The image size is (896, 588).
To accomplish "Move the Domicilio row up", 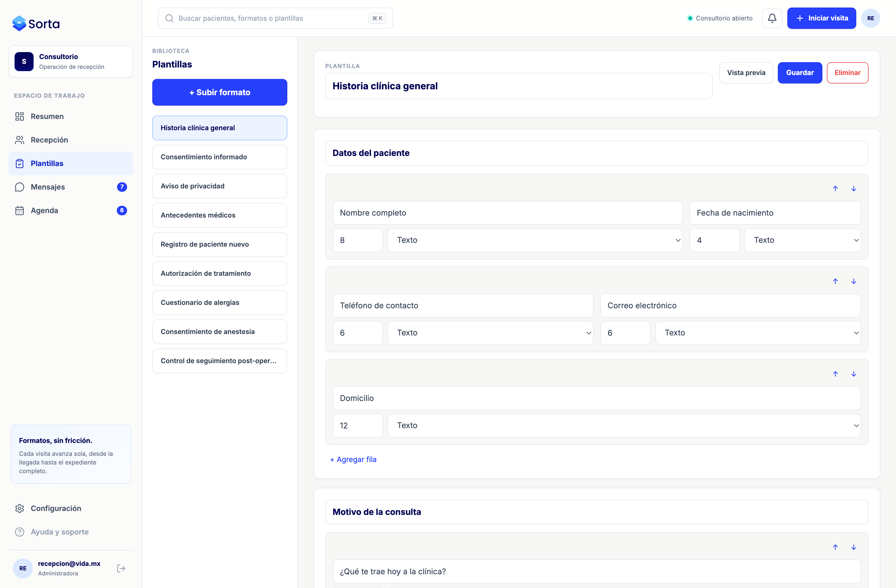I will pyautogui.click(x=835, y=374).
